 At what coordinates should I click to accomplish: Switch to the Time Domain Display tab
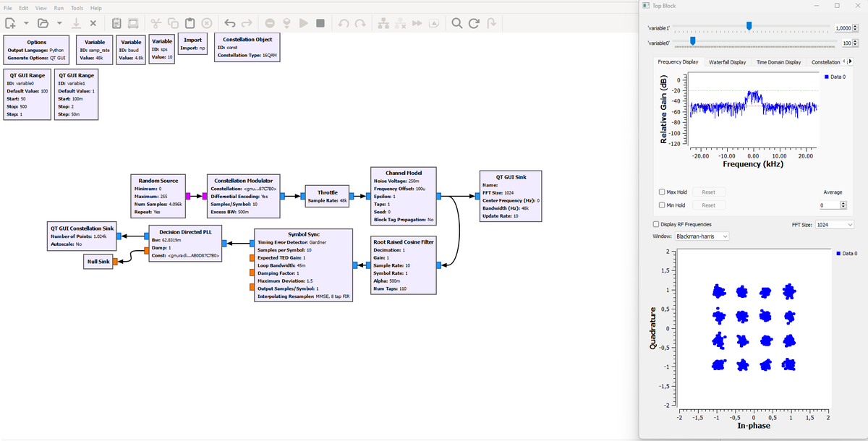pyautogui.click(x=779, y=62)
